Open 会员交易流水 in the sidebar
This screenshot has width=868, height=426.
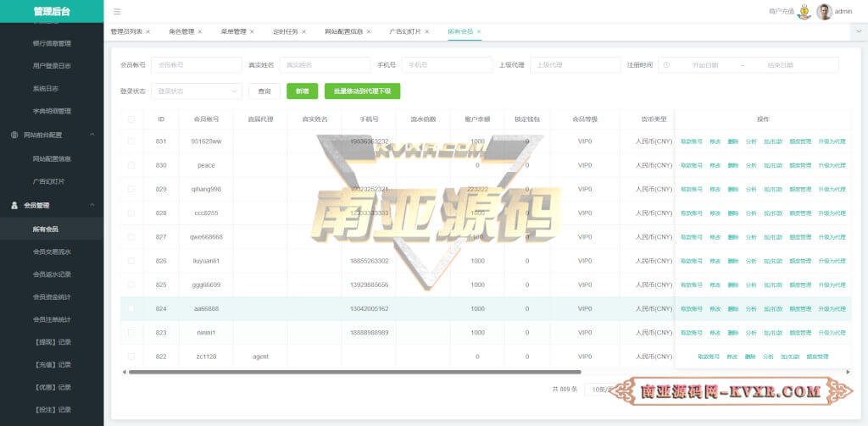click(x=52, y=252)
